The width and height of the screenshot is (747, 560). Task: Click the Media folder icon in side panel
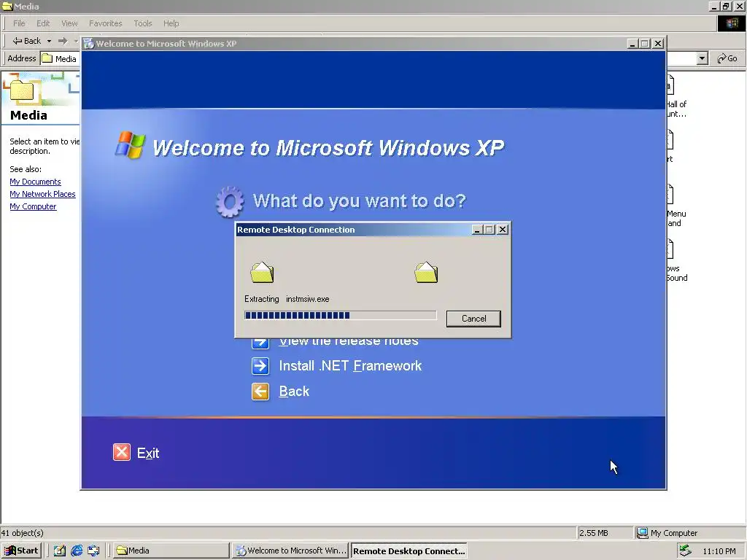coord(22,90)
